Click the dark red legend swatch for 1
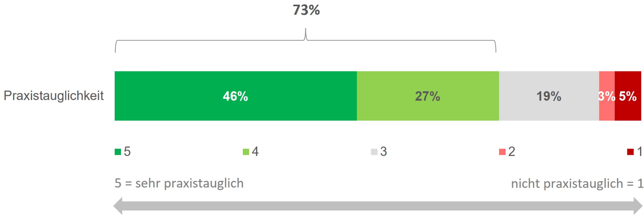This screenshot has width=644, height=215. 631,152
